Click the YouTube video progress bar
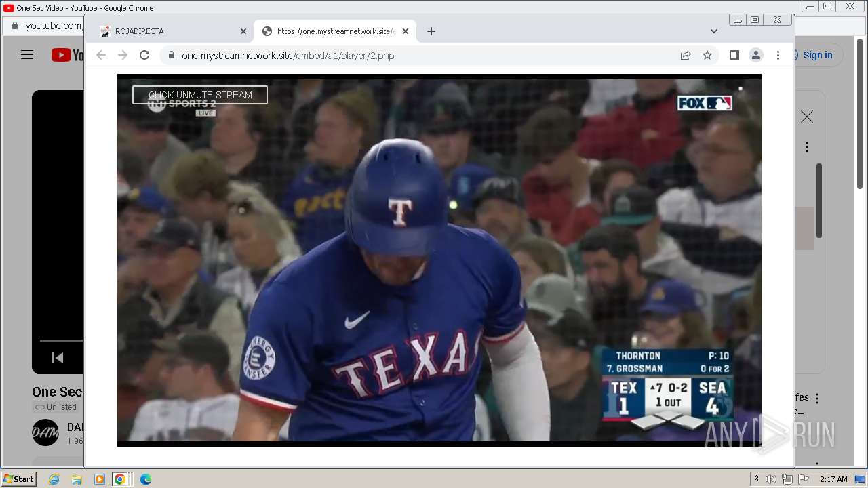 click(x=61, y=340)
